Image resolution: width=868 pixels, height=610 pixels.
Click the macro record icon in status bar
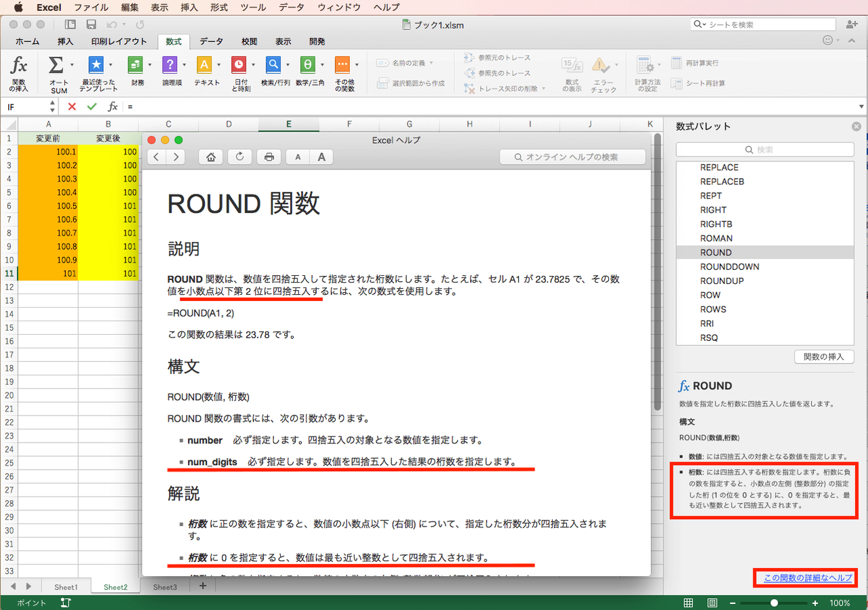coord(65,603)
